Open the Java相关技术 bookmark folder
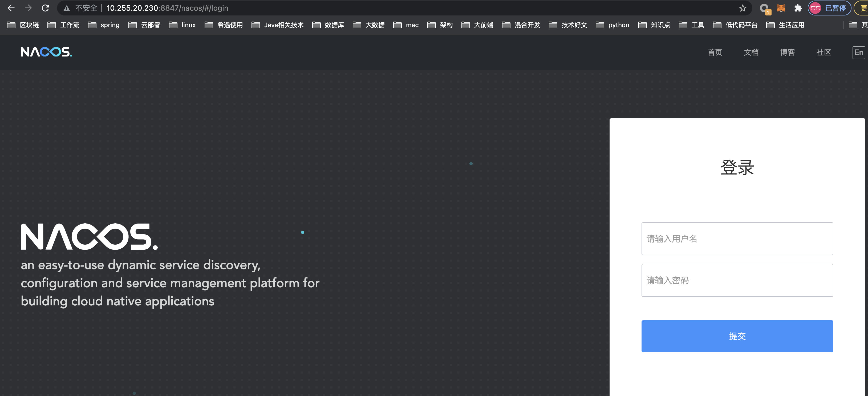 tap(277, 25)
